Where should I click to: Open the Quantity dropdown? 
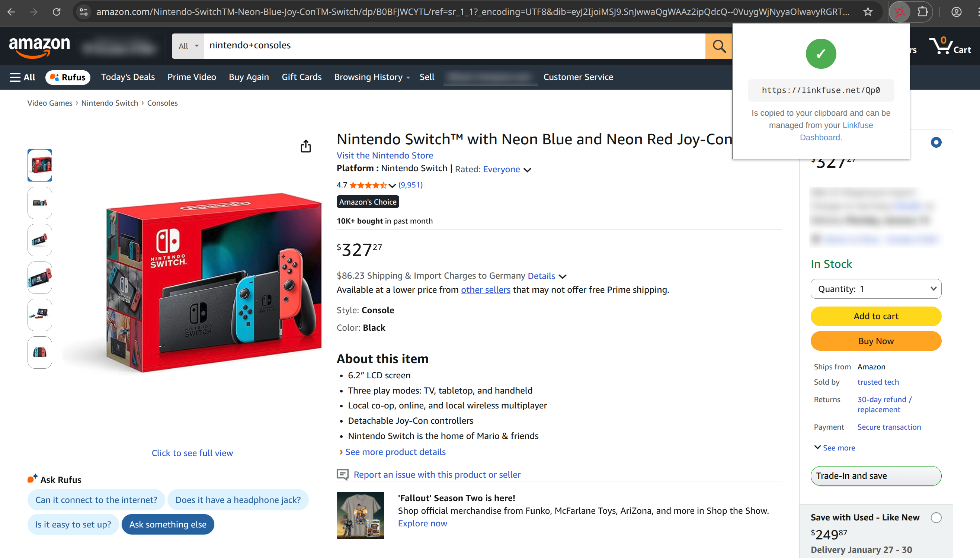(876, 289)
